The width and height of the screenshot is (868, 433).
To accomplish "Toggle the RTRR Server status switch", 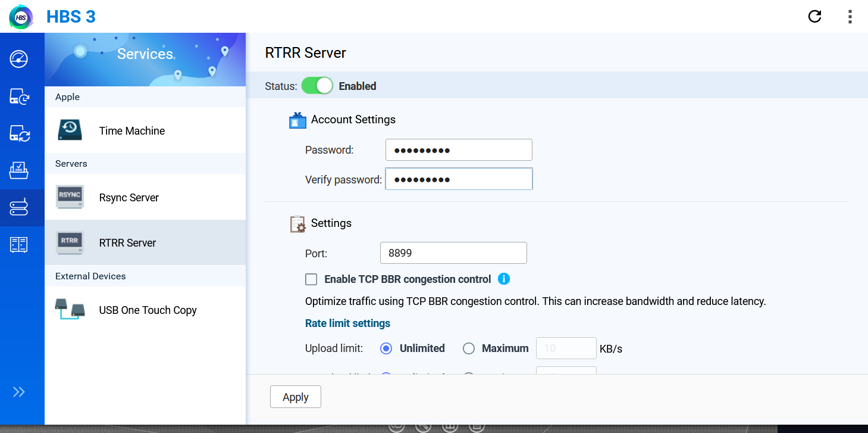I will click(317, 86).
